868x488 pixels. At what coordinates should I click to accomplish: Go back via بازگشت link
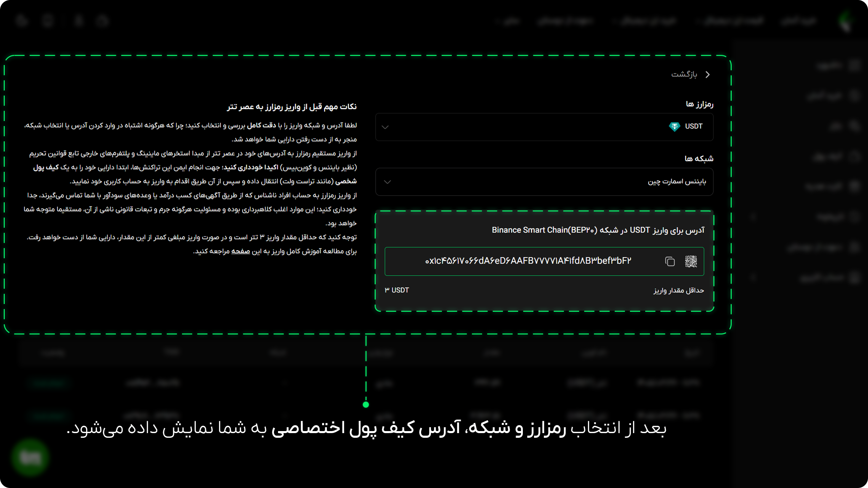coord(684,74)
